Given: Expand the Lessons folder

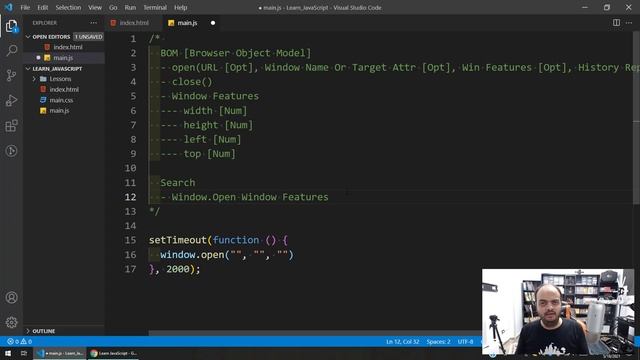Looking at the screenshot, I should [60, 79].
